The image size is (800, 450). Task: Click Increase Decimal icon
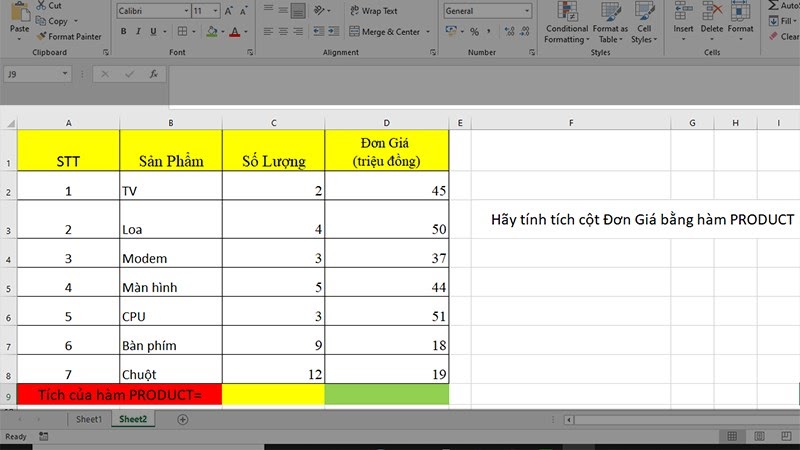click(509, 32)
